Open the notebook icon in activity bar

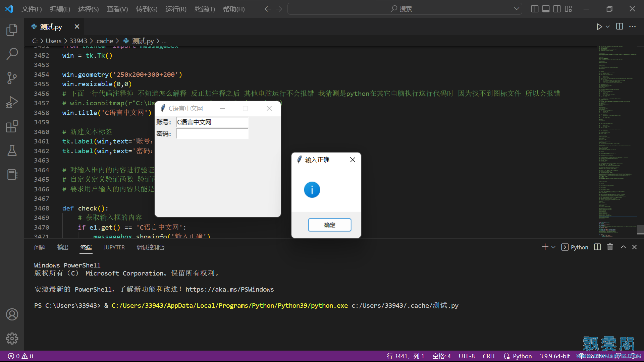tap(12, 175)
